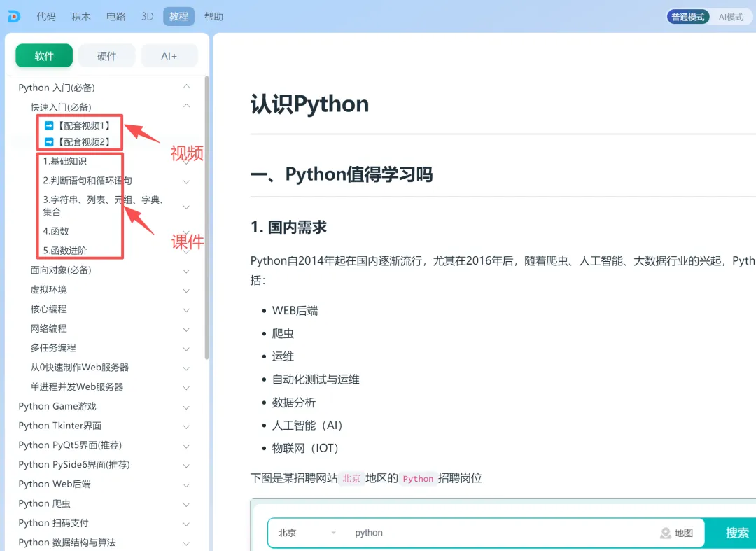Open lesson 3.字符串、列表、元组、字典、集合
Screen dimensions: 756x551
[104, 206]
